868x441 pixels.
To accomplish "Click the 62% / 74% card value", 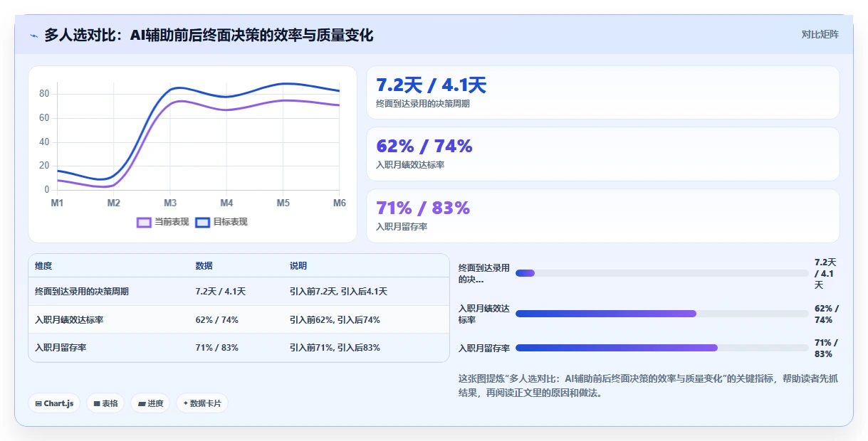I will 424,146.
